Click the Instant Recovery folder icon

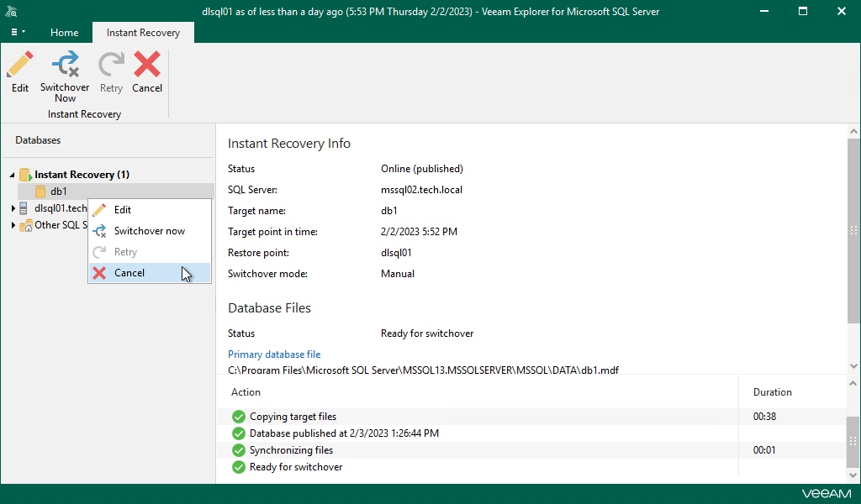click(x=25, y=175)
